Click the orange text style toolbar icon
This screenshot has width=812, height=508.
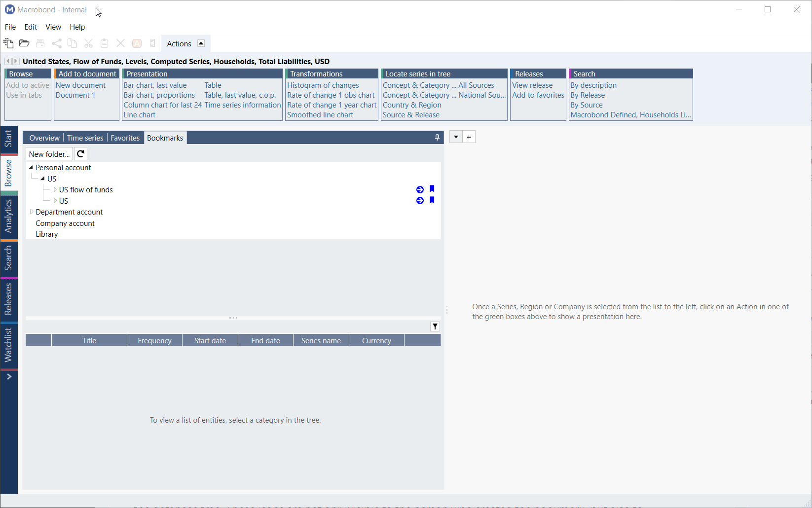(137, 43)
